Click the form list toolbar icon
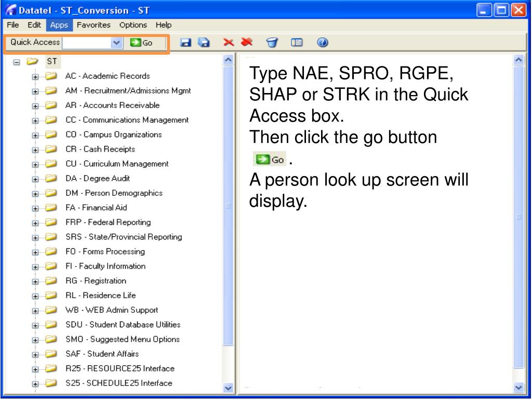The width and height of the screenshot is (532, 399). tap(297, 43)
